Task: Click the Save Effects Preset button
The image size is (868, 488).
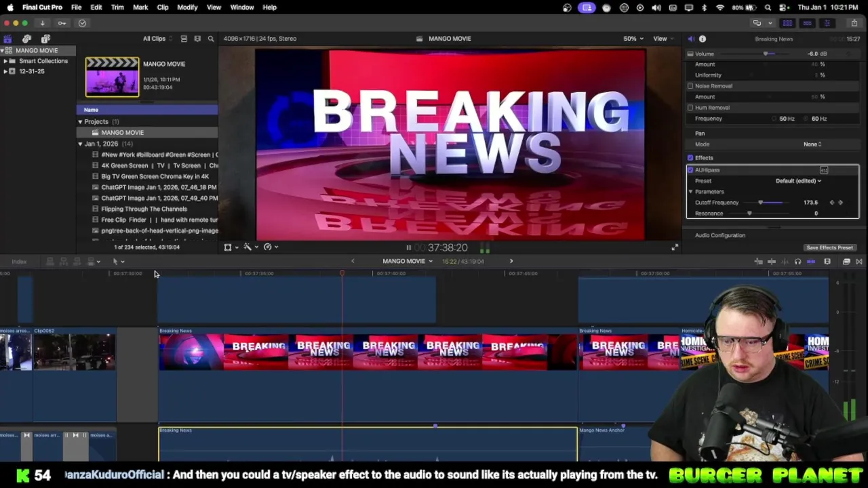Action: 829,248
